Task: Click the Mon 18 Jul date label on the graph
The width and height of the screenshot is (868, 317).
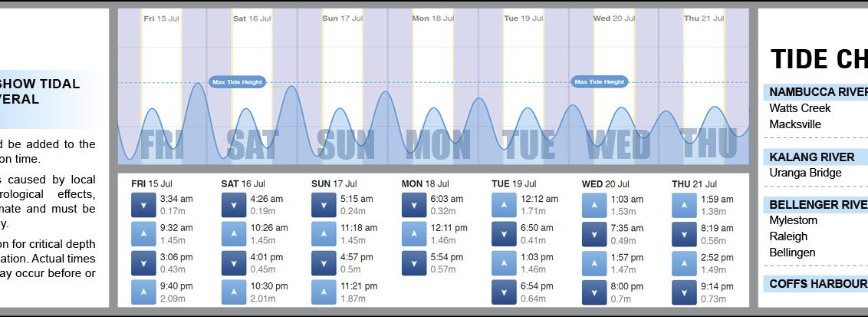Action: click(432, 18)
